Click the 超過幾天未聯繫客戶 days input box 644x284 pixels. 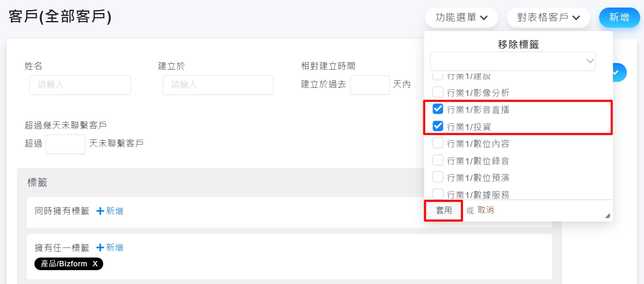(65, 144)
